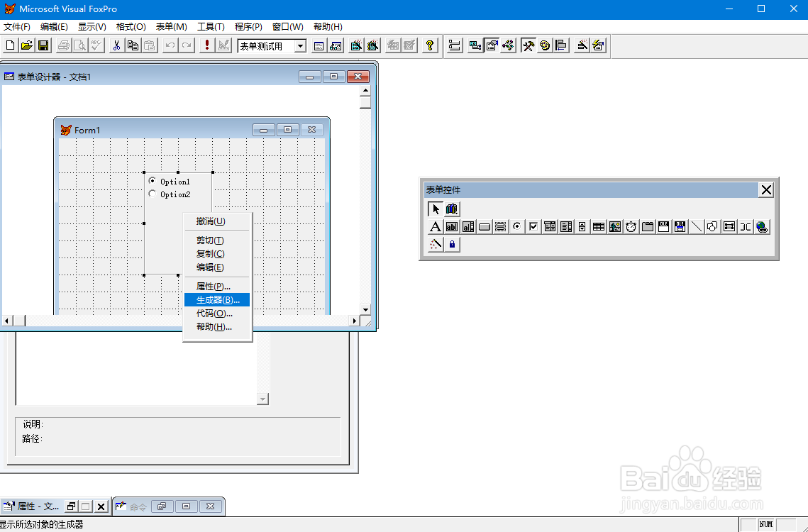Click the Open folder toolbar icon
808x532 pixels.
pyautogui.click(x=26, y=45)
